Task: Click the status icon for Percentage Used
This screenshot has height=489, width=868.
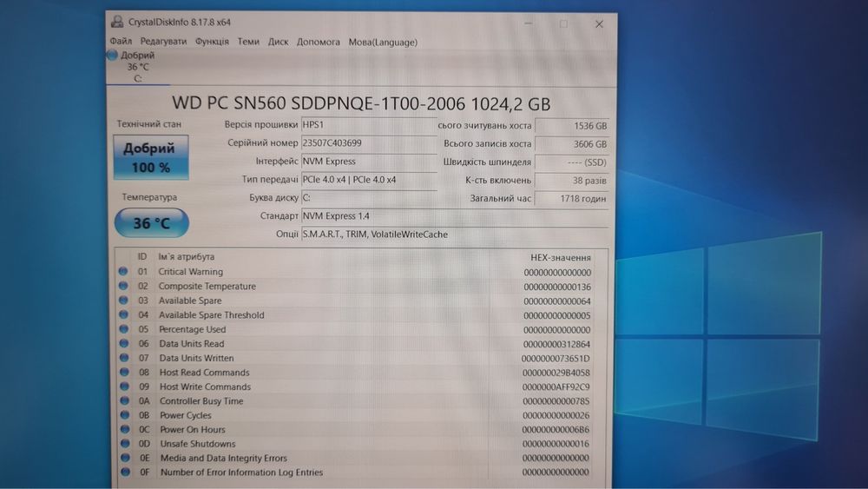Action: (123, 329)
